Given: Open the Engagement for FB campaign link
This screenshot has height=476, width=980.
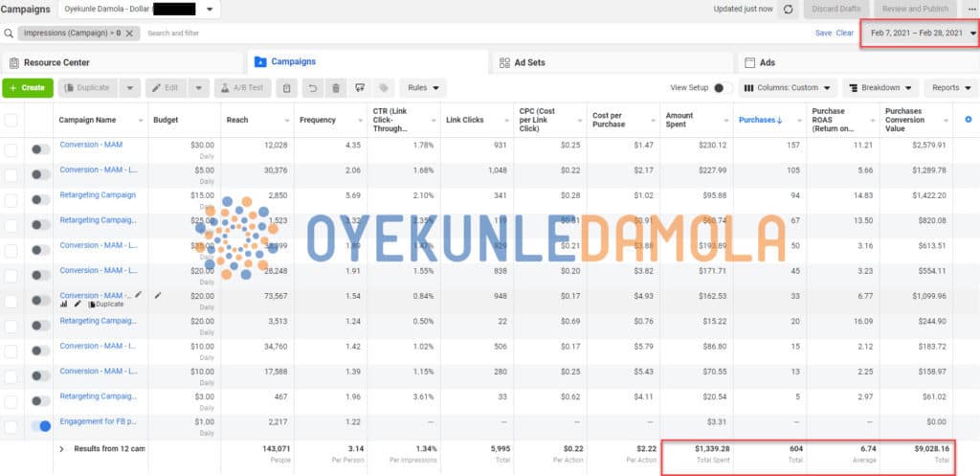Looking at the screenshot, I should [x=99, y=421].
